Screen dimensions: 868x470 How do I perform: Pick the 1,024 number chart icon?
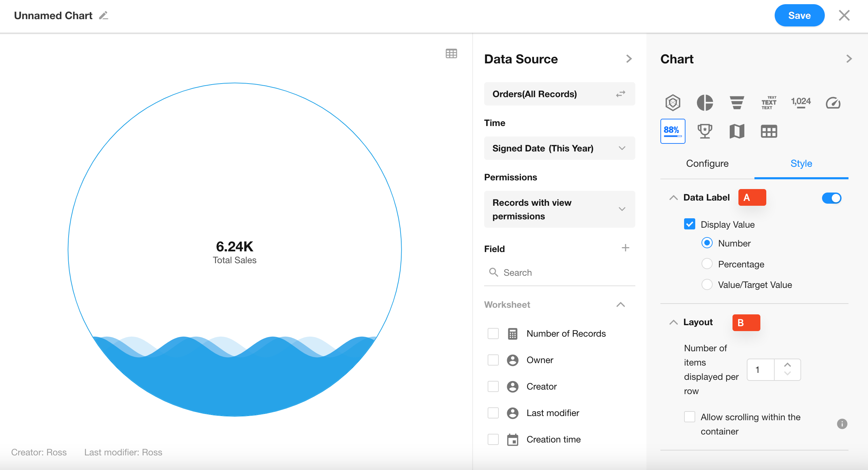click(801, 103)
